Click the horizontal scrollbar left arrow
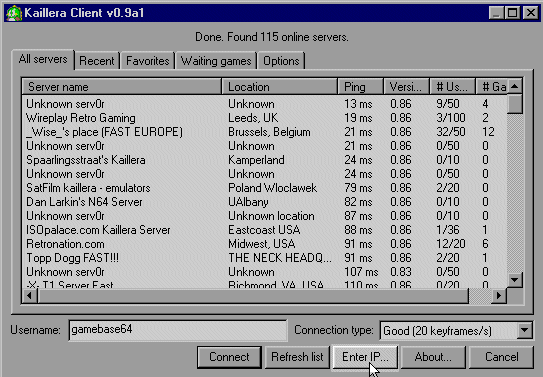543x377 pixels. (x=30, y=296)
